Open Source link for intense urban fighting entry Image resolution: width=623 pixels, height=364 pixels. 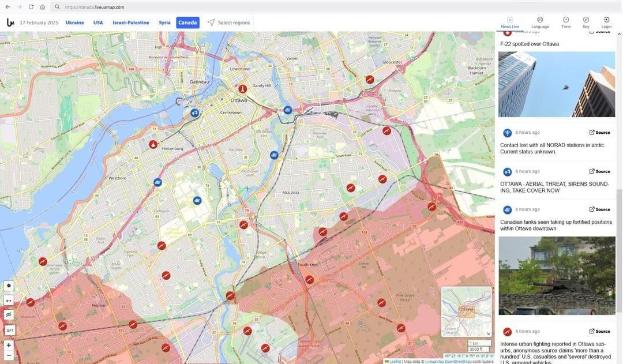click(599, 331)
